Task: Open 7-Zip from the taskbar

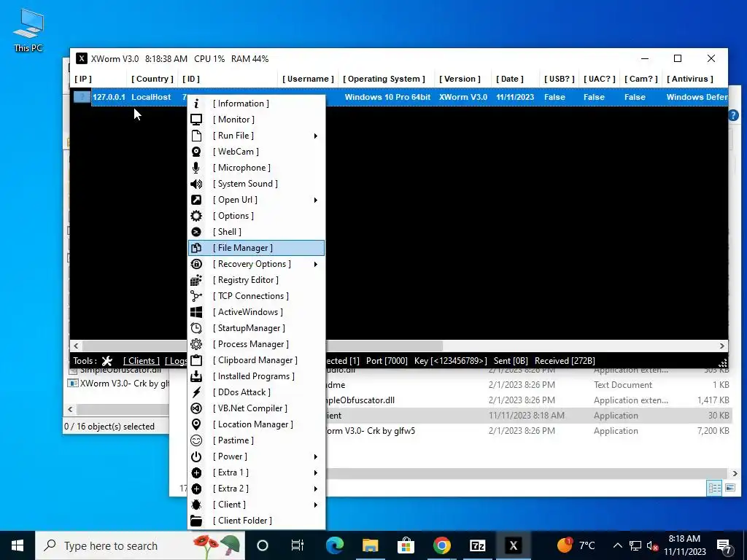Action: tap(477, 545)
